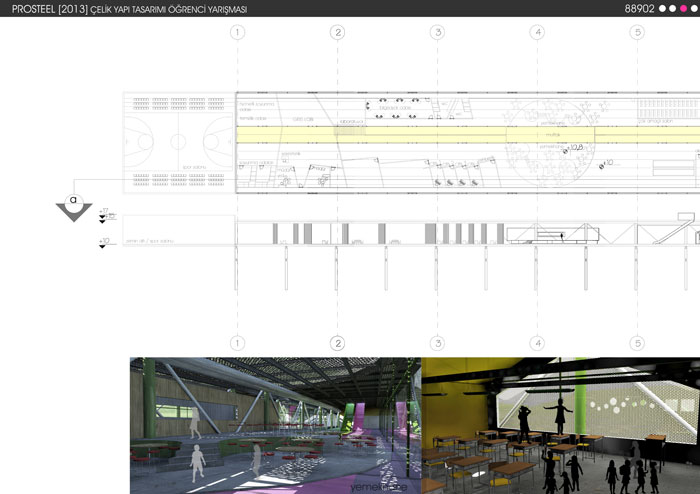The width and height of the screenshot is (700, 494).
Task: Click top grid axis bubble 4
Action: (x=538, y=32)
